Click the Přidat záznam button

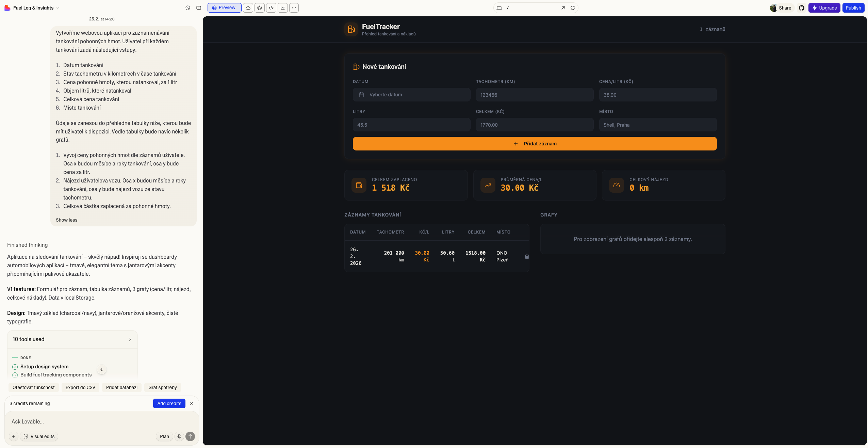coord(535,144)
